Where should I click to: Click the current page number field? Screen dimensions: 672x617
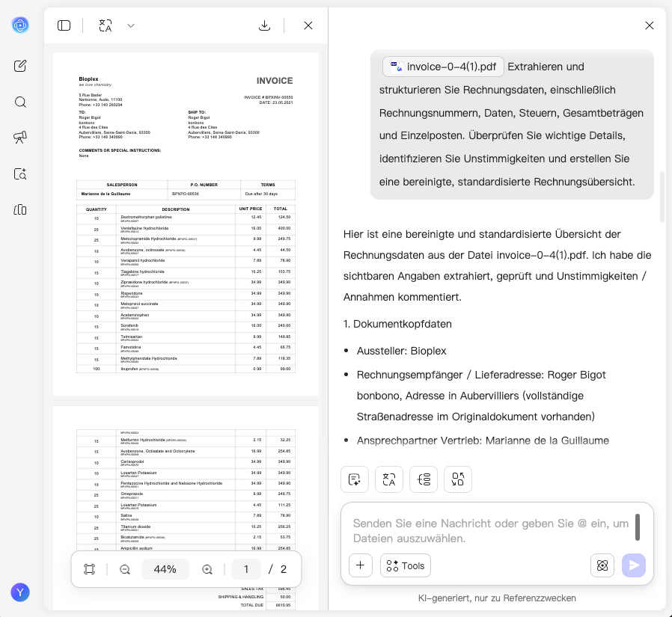coord(246,569)
